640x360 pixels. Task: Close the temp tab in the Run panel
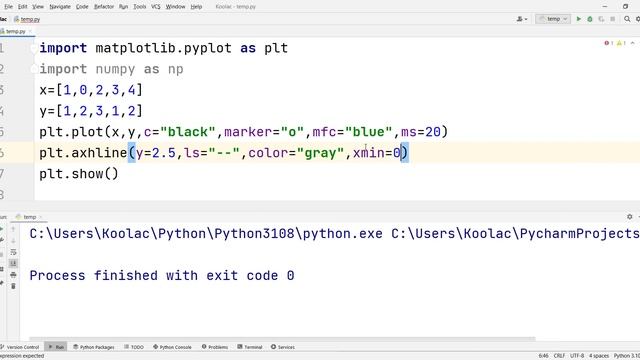pos(41,217)
